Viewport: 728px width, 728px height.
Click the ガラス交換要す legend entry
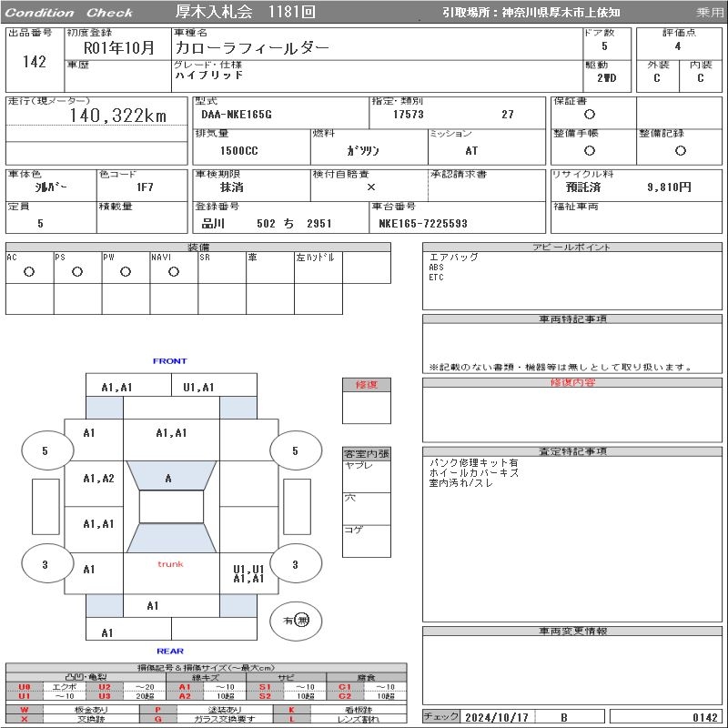tap(224, 719)
